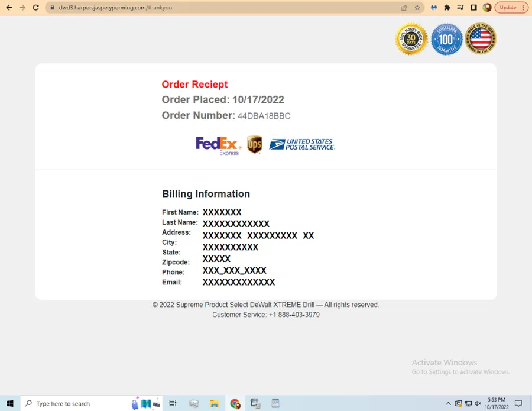Open File Explorer from the taskbar

pyautogui.click(x=214, y=403)
